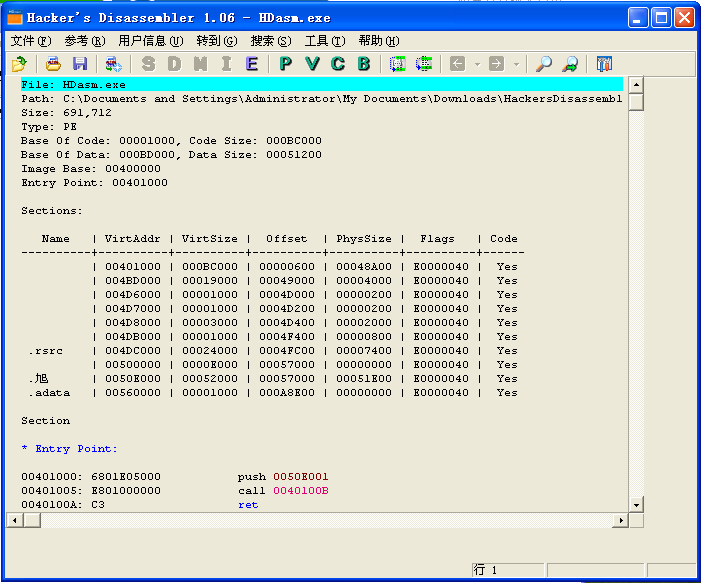Open the 工具(T) menu
This screenshot has width=701, height=583.
coord(325,41)
